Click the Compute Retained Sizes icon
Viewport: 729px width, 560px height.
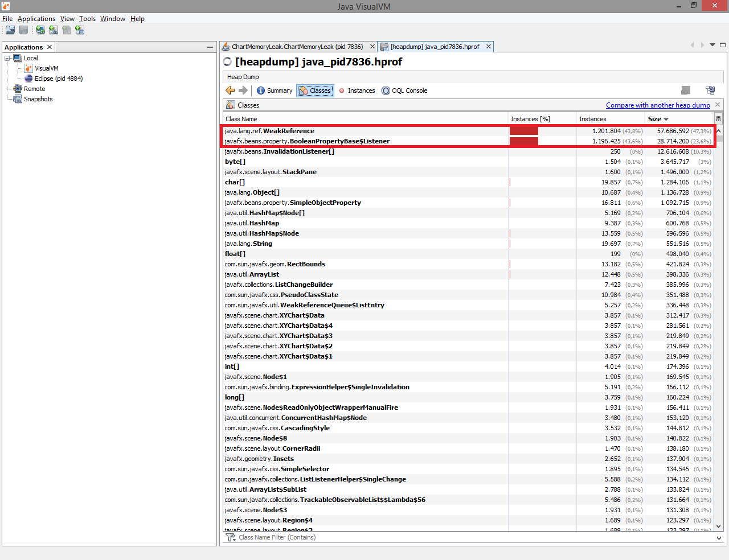tap(710, 90)
